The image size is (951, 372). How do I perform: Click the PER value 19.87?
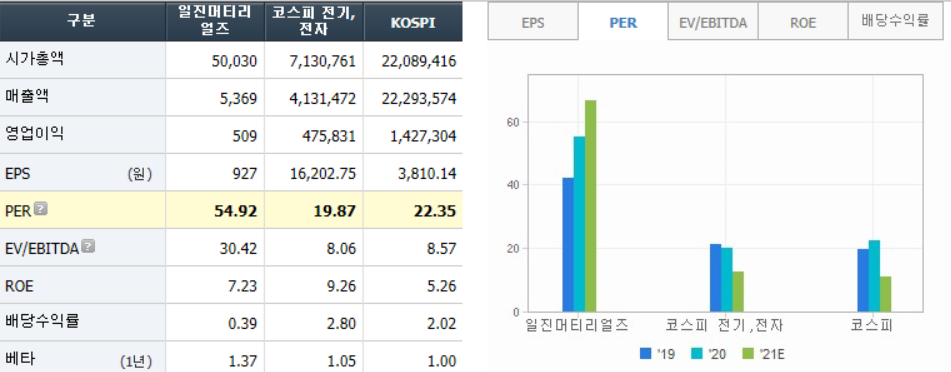click(334, 211)
